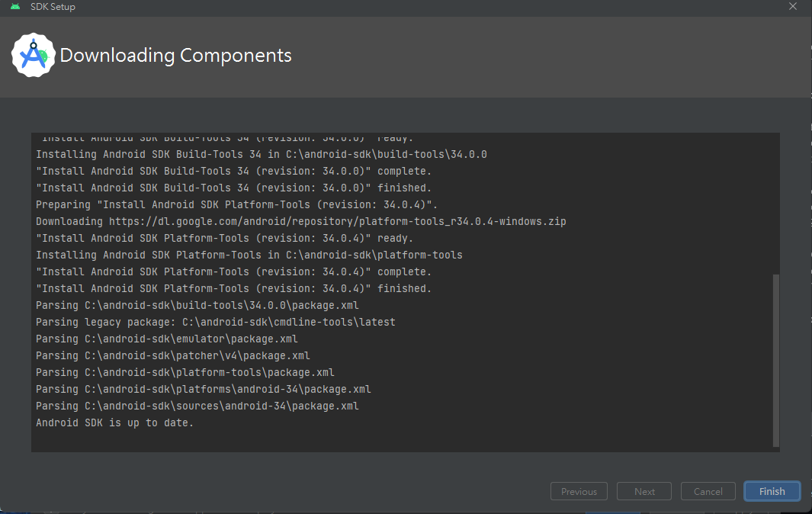Viewport: 812px width, 514px height.
Task: Select the platforms android-34 parsing entry
Action: [203, 389]
